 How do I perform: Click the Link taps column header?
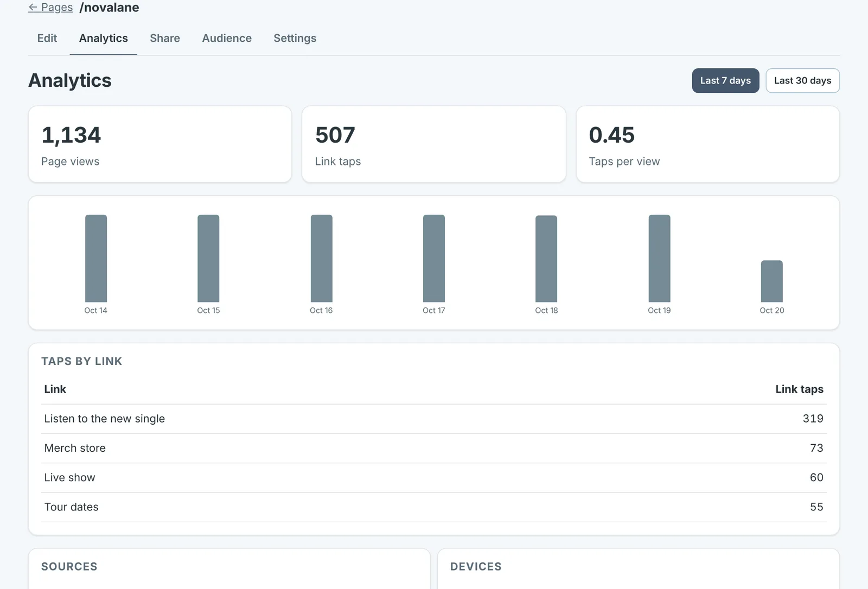pos(799,389)
